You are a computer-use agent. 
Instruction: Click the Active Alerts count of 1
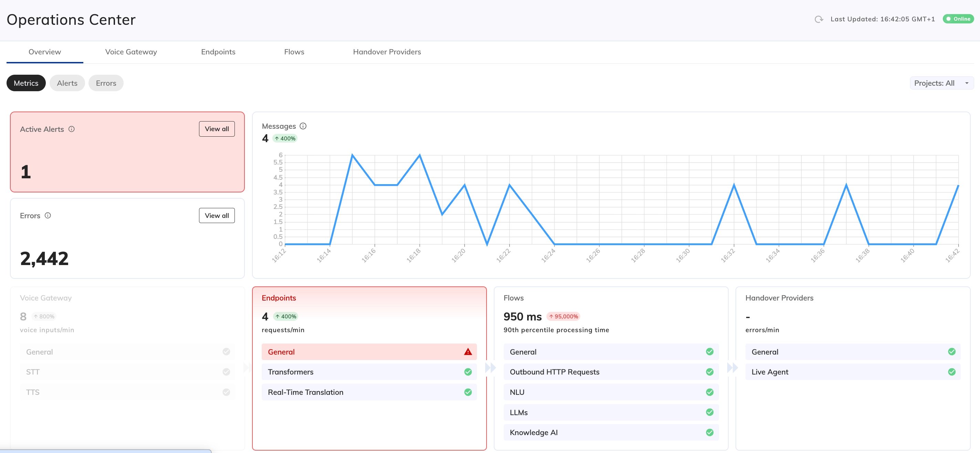(x=25, y=172)
